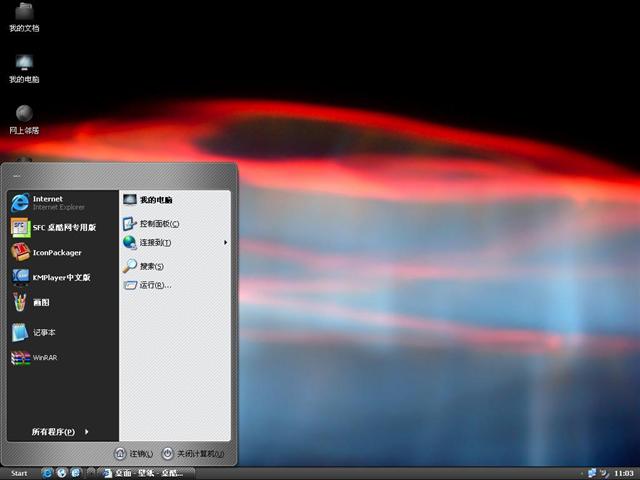Open the 连接到(T) menu entry
Viewport: 640px width, 480px height.
tap(175, 242)
